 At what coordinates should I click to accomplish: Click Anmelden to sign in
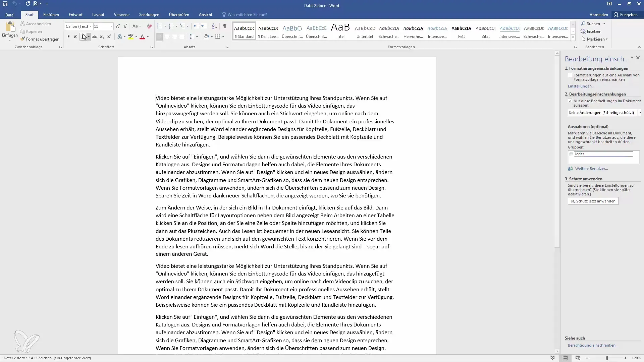coord(599,15)
